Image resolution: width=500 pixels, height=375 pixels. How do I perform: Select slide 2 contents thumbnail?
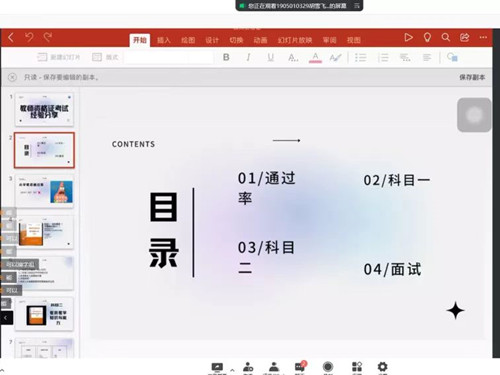(x=44, y=150)
